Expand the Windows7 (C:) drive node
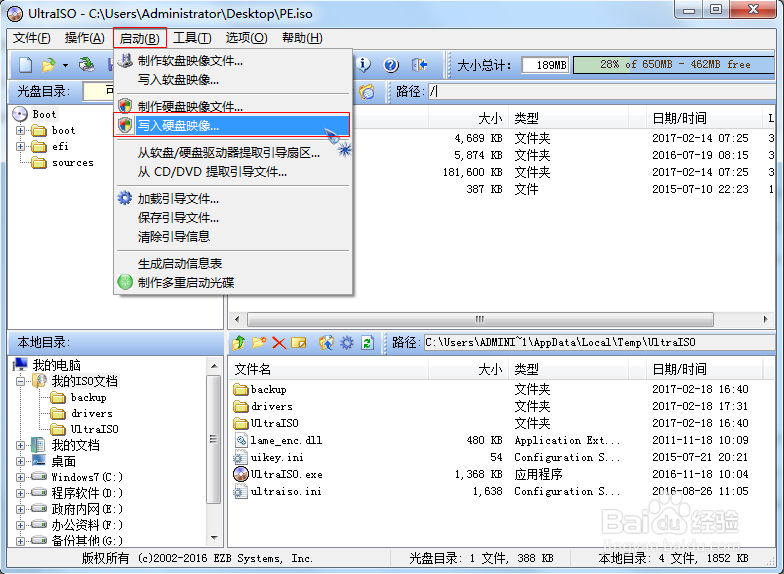Screen dimensions: 784x574 pyautogui.click(x=20, y=478)
